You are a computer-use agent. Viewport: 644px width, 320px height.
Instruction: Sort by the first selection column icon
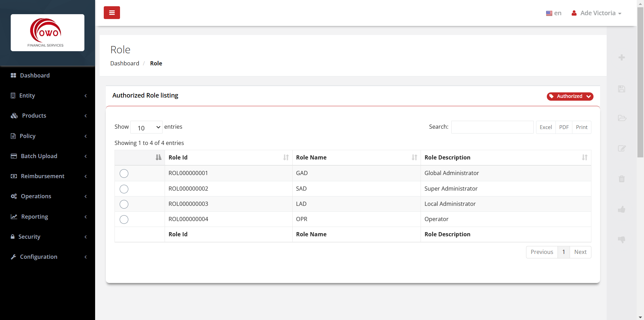click(x=158, y=157)
